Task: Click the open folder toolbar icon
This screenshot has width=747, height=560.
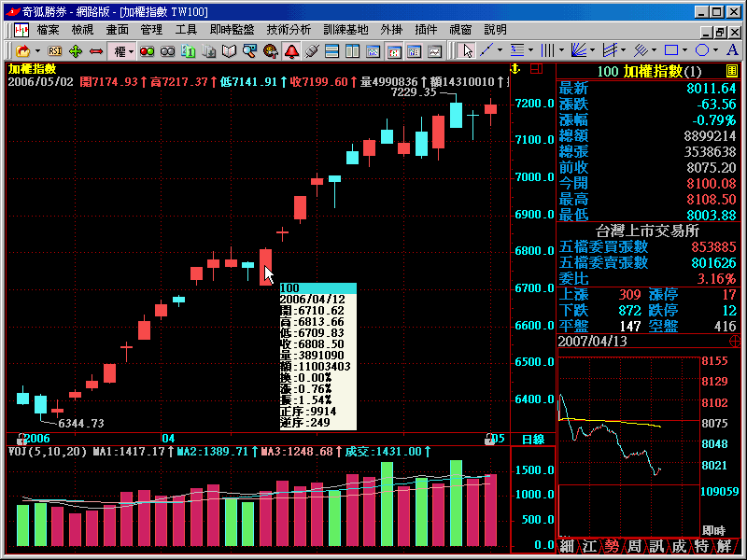Action: coord(22,51)
